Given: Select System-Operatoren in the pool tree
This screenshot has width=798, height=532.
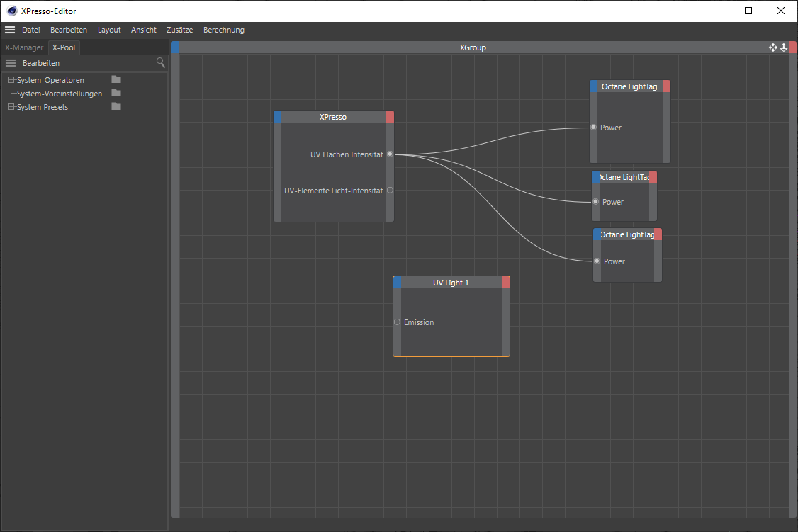Looking at the screenshot, I should coord(50,80).
